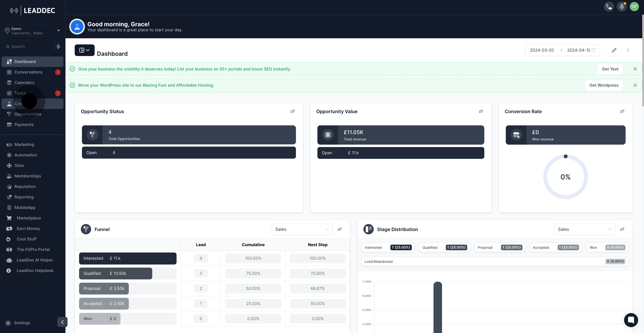Click the start date 2024-03-20 field
Screen dimensions: 644x333
point(542,50)
